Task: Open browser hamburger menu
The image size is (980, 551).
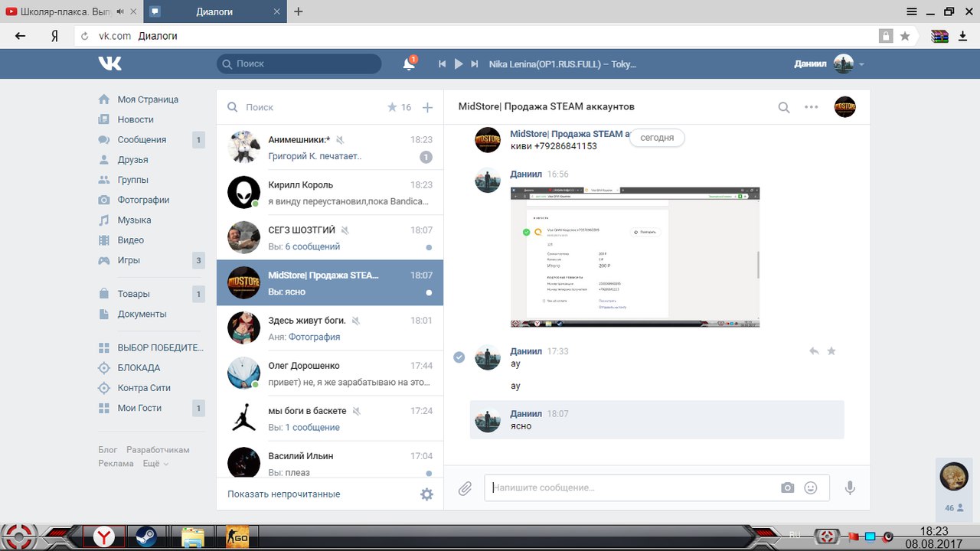Action: tap(911, 11)
